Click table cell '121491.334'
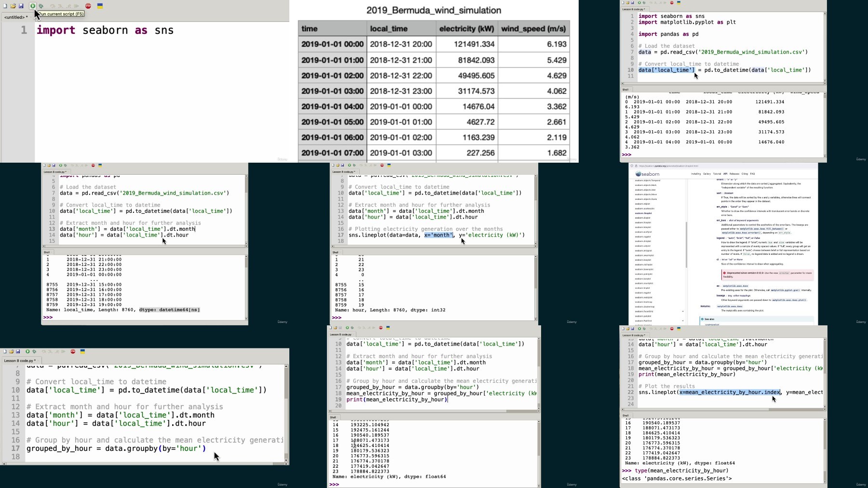The height and width of the screenshot is (488, 868). point(467,44)
